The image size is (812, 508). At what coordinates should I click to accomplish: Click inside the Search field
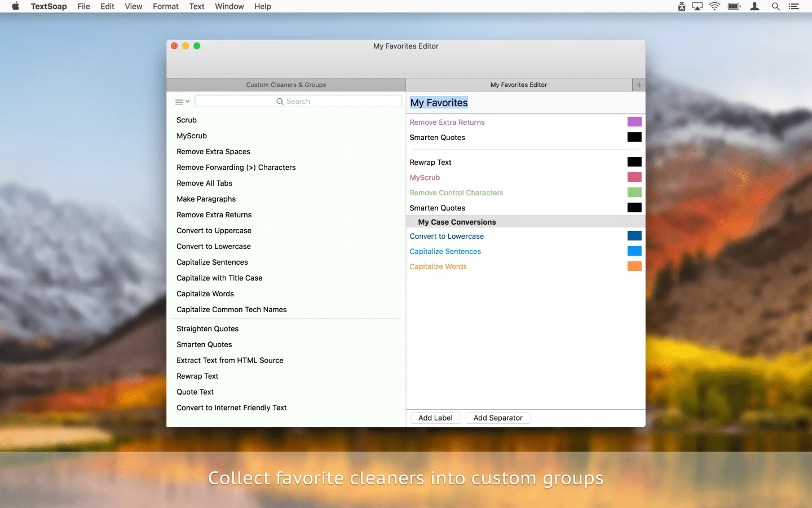[x=316, y=101]
